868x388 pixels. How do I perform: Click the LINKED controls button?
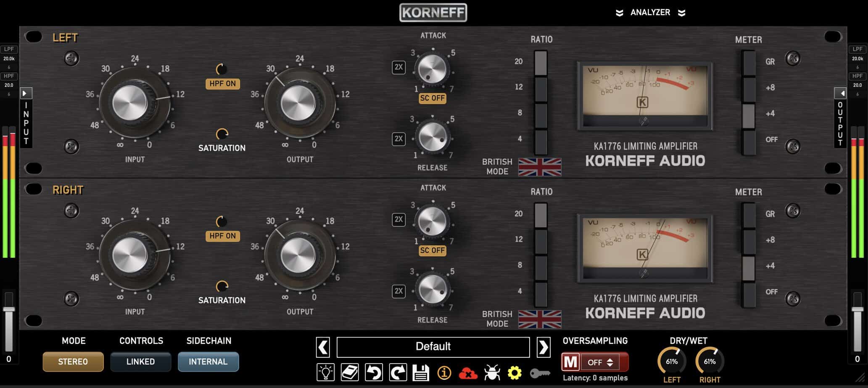(x=141, y=362)
